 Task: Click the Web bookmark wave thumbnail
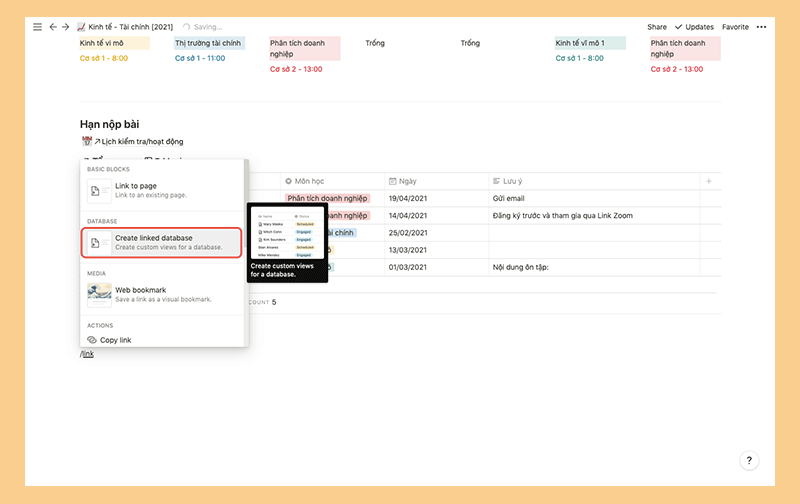click(99, 295)
